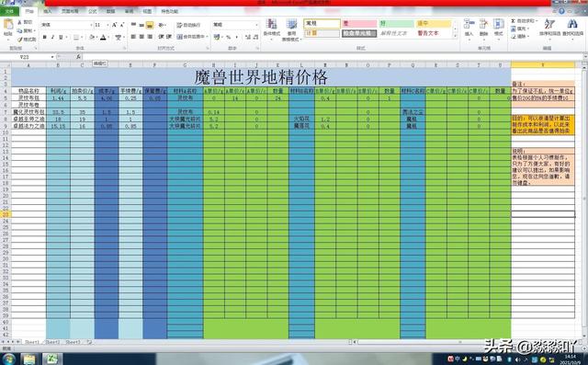Screen dimensions: 588x365
Task: Click the increase decimal icon
Action: click(x=247, y=37)
